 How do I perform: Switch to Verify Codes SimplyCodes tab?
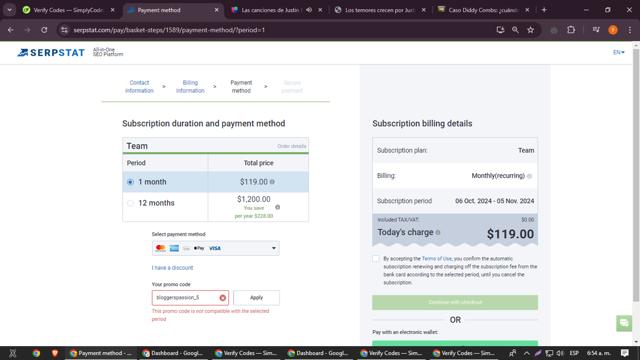[69, 10]
